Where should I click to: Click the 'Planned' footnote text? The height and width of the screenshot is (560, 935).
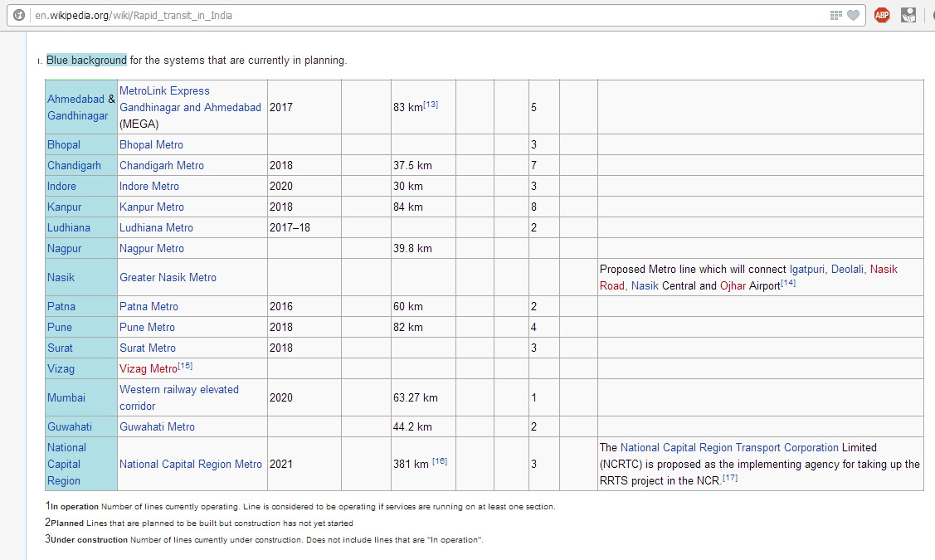pyautogui.click(x=67, y=523)
